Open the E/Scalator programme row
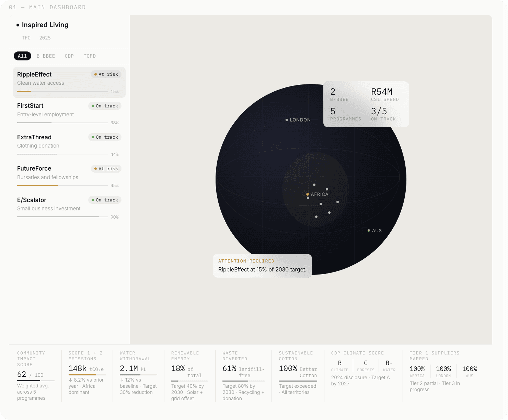This screenshot has width=508, height=420. tap(69, 208)
